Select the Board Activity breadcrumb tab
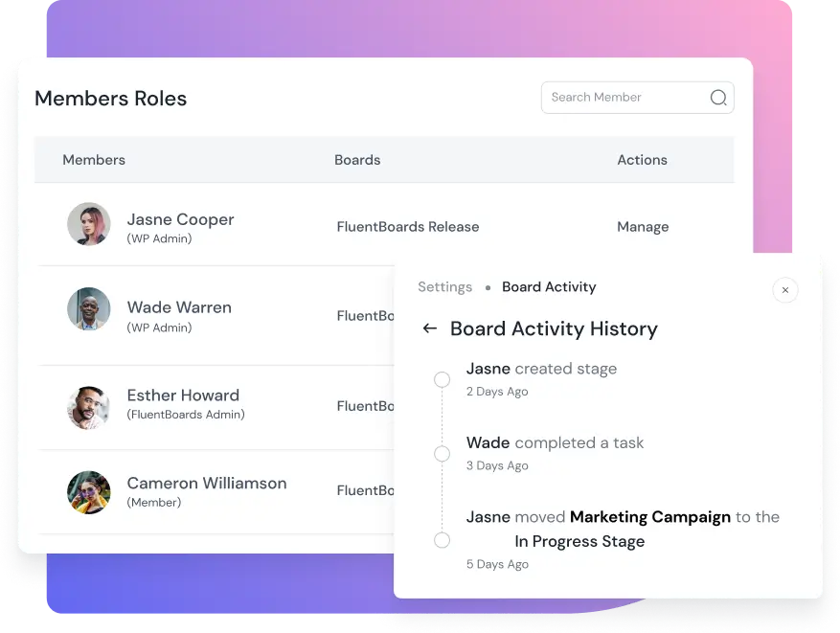Image resolution: width=840 pixels, height=633 pixels. (549, 287)
